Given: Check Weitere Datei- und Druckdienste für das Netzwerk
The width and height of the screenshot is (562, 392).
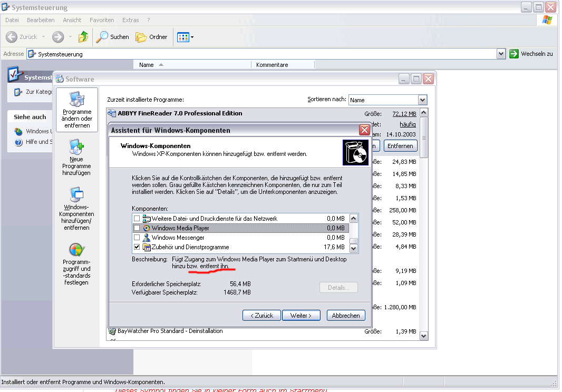Looking at the screenshot, I should click(x=137, y=218).
